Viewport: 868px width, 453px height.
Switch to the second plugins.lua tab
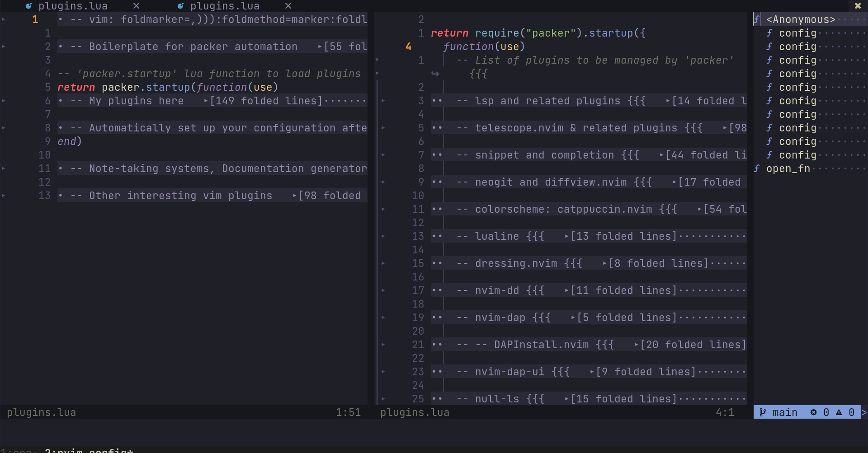(x=225, y=6)
